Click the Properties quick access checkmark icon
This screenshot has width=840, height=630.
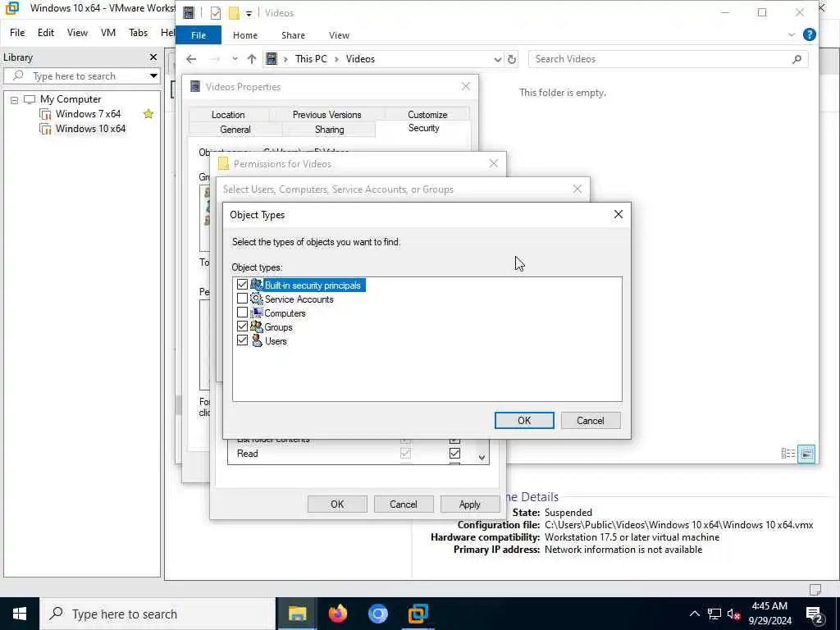[216, 13]
